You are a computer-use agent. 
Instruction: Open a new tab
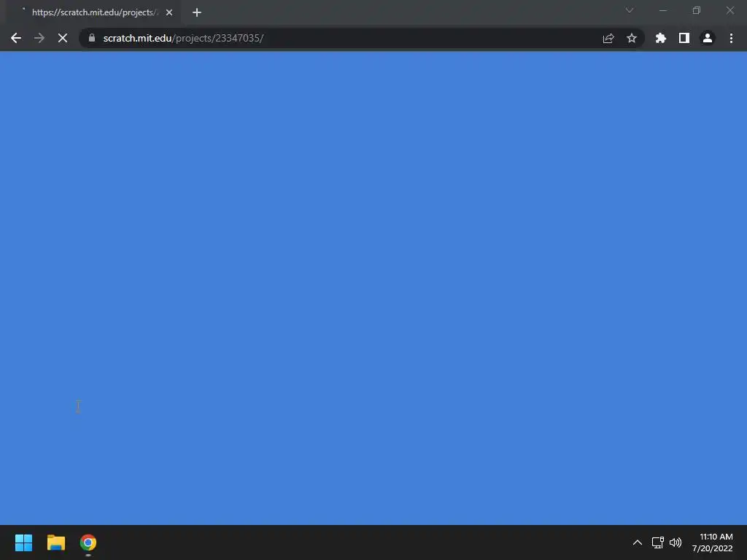pos(197,12)
